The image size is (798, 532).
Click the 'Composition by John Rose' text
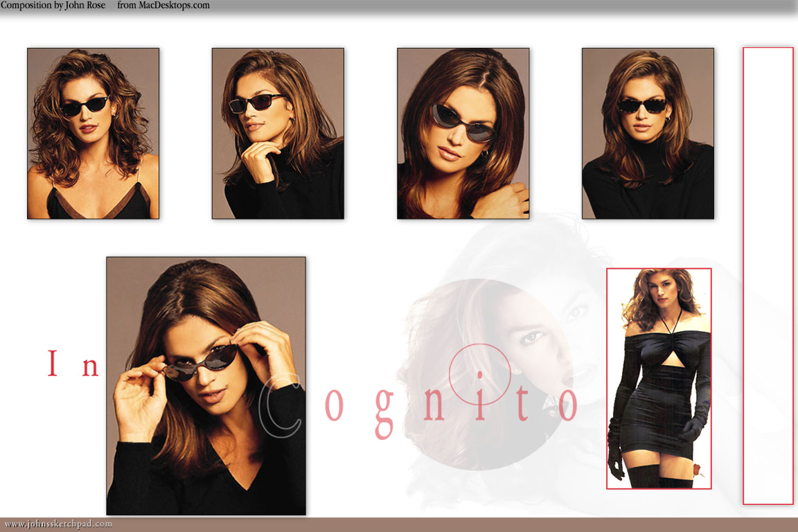click(x=53, y=6)
